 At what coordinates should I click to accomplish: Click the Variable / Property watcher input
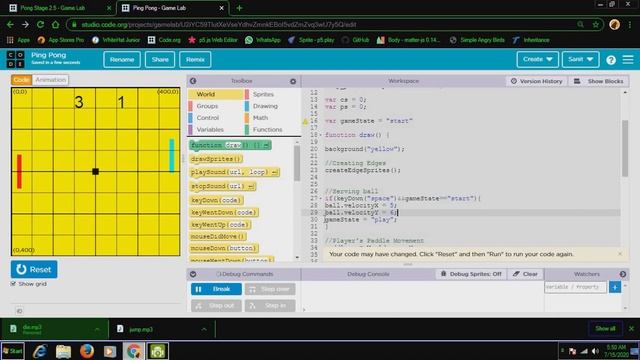(x=575, y=287)
